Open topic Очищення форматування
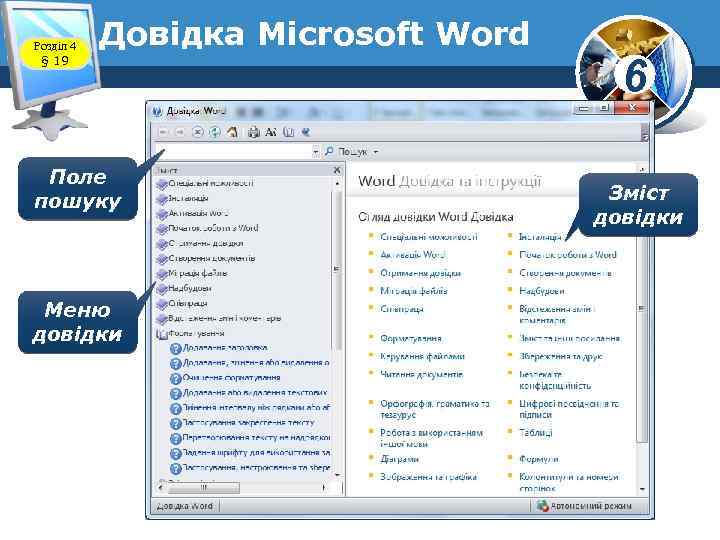Image resolution: width=720 pixels, height=540 pixels. (225, 378)
